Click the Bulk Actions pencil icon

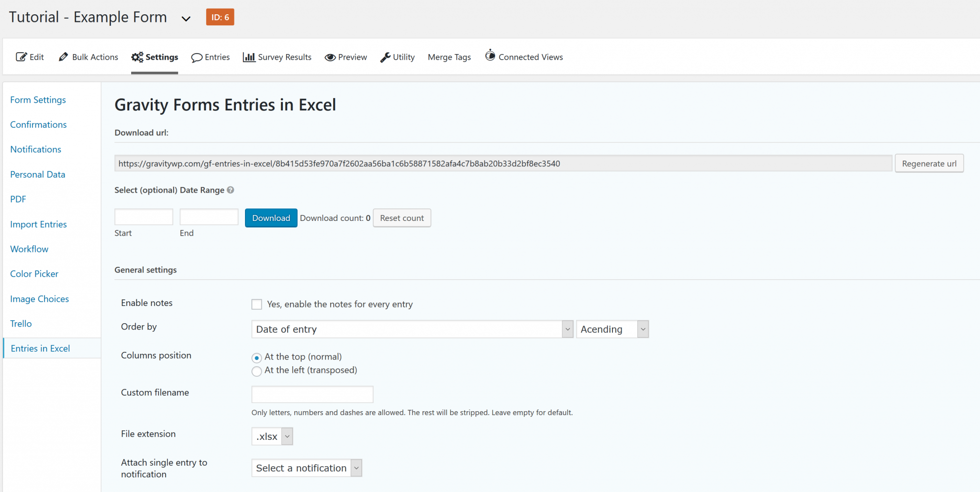tap(63, 57)
